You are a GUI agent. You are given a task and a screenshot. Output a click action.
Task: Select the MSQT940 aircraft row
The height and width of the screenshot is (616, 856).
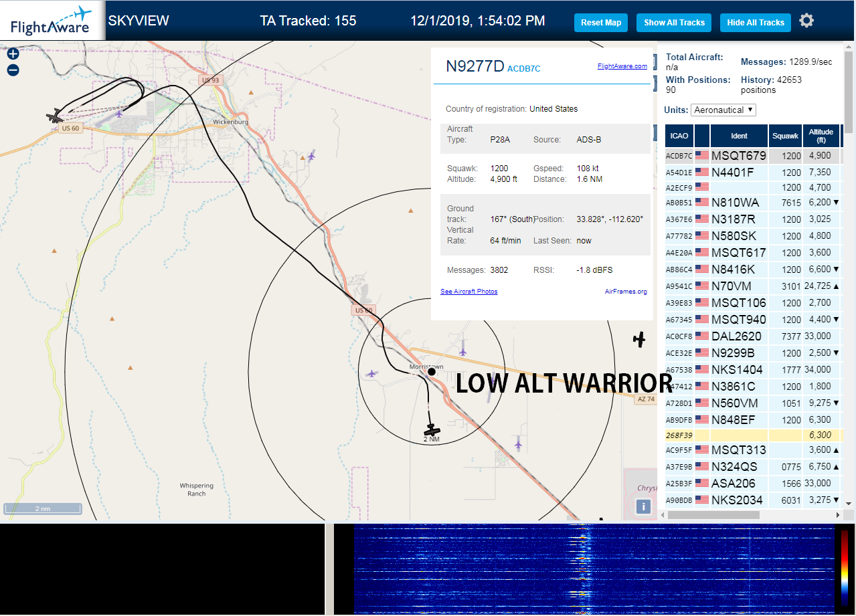[752, 319]
